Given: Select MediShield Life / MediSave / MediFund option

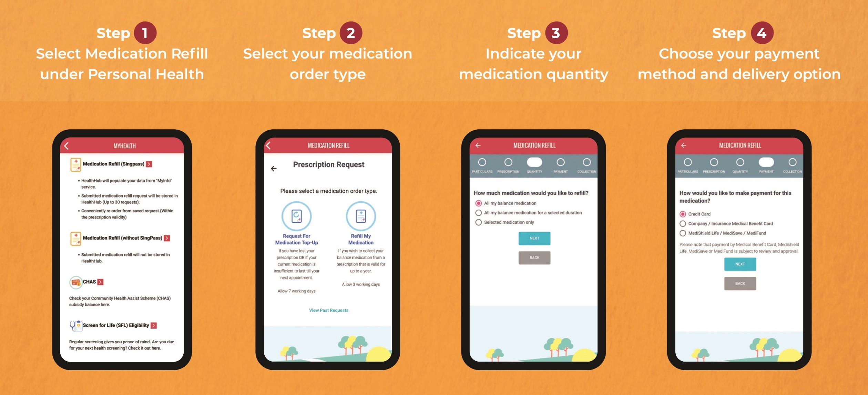Looking at the screenshot, I should [x=683, y=233].
